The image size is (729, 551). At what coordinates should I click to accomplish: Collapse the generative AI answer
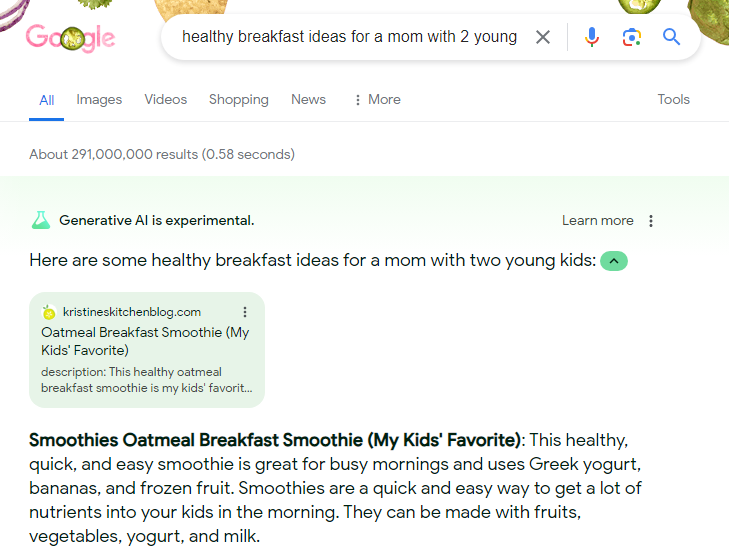(614, 261)
